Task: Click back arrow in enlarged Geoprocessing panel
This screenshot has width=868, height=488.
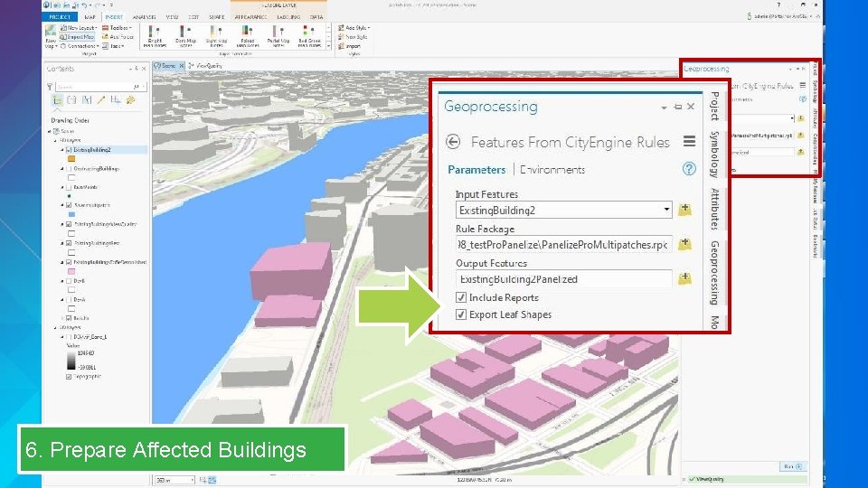Action: (x=453, y=142)
